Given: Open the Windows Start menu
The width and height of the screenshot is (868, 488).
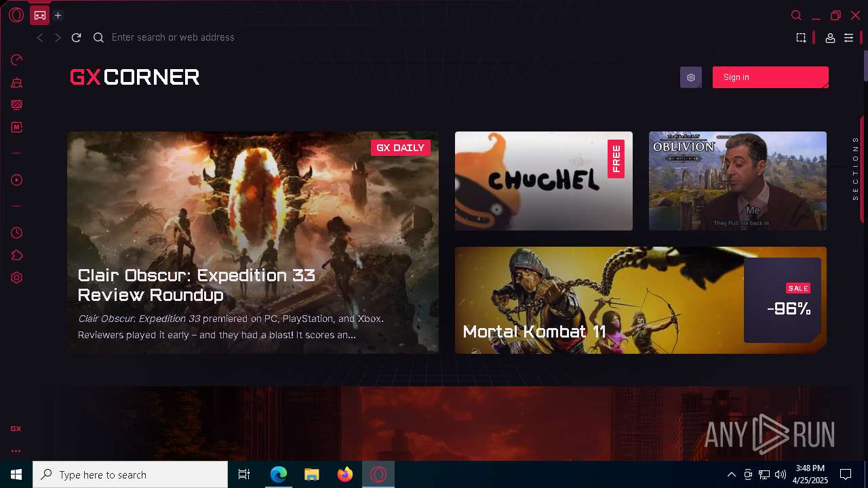Looking at the screenshot, I should click(x=16, y=474).
